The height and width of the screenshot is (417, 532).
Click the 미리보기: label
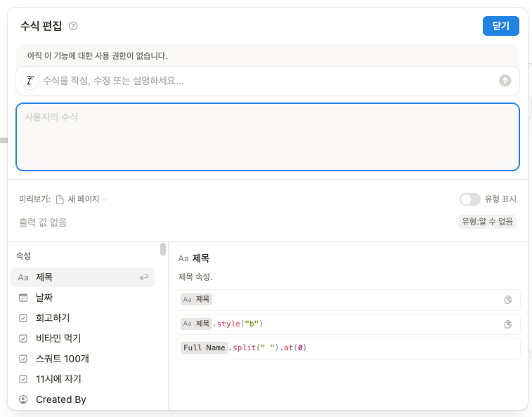click(34, 199)
